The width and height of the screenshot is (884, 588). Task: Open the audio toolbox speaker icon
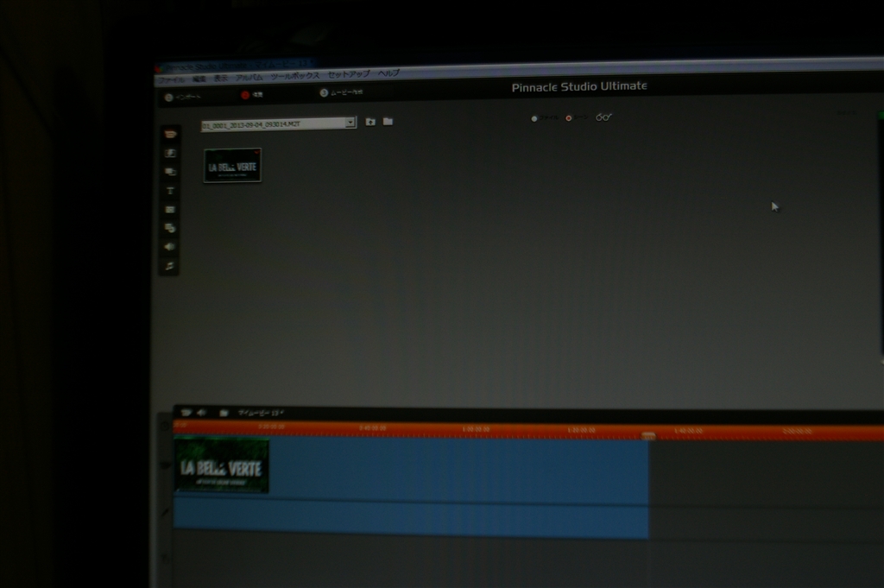pos(201,413)
